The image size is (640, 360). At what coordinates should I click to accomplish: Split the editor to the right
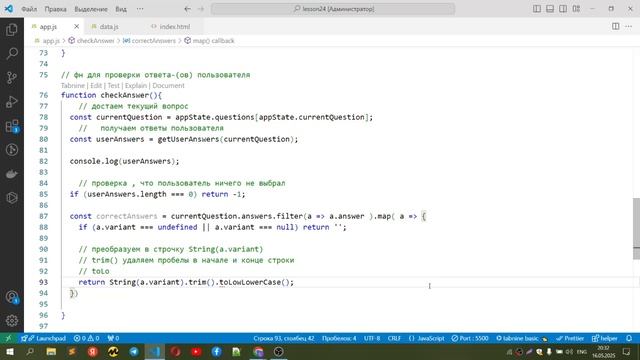pyautogui.click(x=616, y=26)
